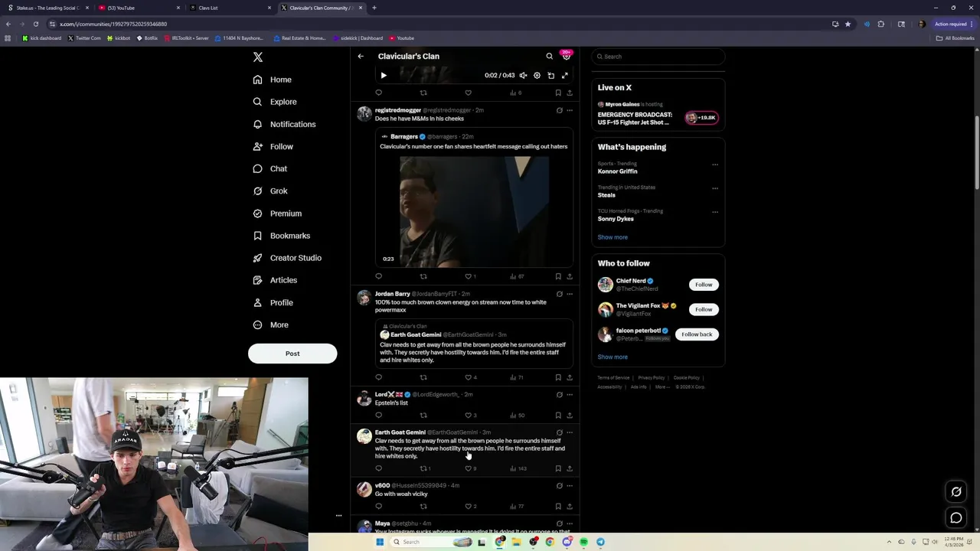
Task: Repost the Earth Goat Gemini post
Action: coord(425,468)
